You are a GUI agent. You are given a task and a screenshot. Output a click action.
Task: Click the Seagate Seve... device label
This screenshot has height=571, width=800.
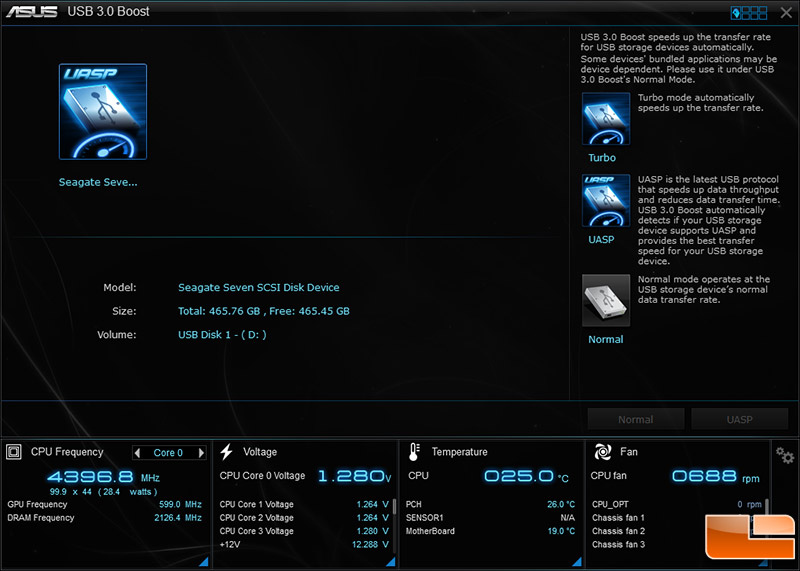[x=98, y=182]
